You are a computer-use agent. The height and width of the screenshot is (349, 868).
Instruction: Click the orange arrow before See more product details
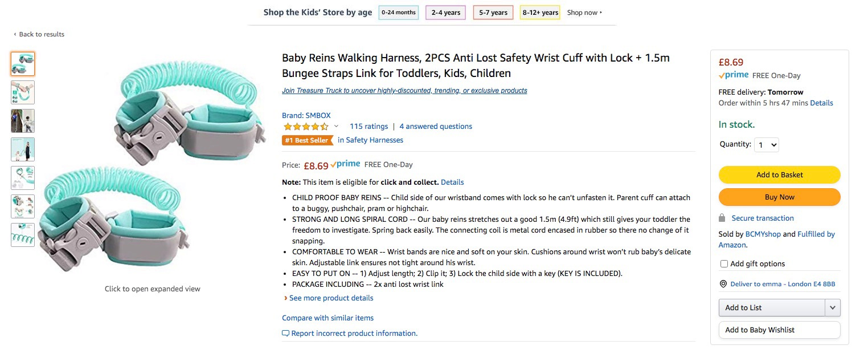[285, 298]
